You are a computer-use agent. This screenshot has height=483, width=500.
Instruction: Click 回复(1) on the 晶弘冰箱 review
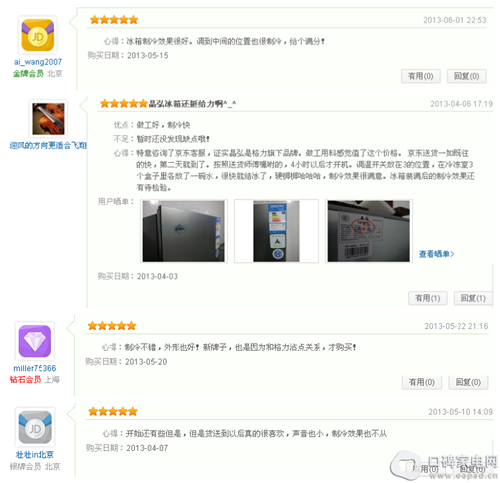pyautogui.click(x=473, y=298)
